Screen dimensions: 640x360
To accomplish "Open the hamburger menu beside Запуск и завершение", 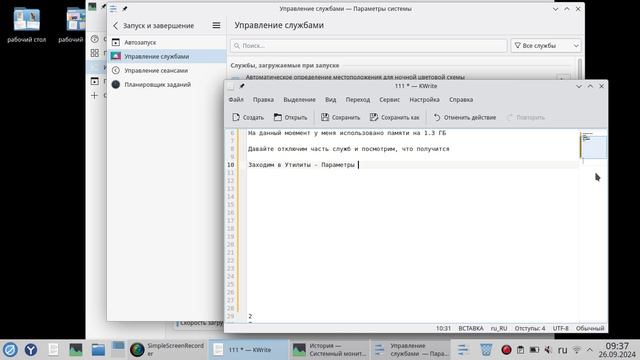I will tap(216, 25).
